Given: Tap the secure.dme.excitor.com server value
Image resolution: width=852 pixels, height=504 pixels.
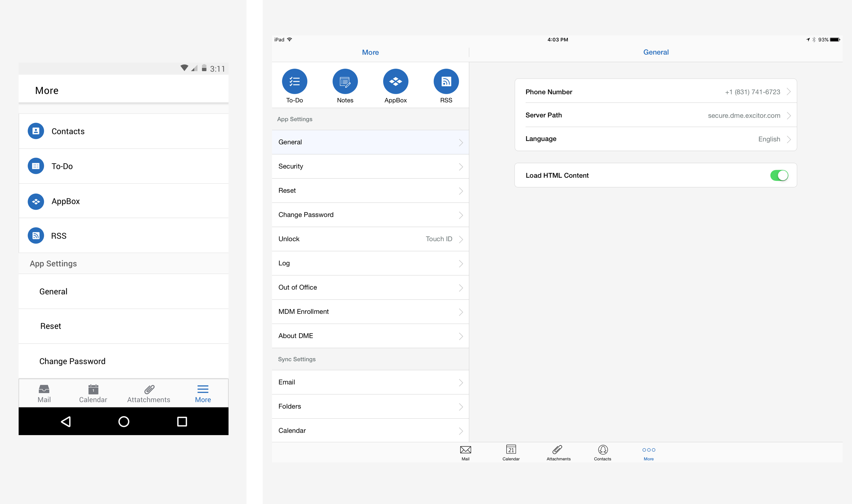Looking at the screenshot, I should 744,115.
